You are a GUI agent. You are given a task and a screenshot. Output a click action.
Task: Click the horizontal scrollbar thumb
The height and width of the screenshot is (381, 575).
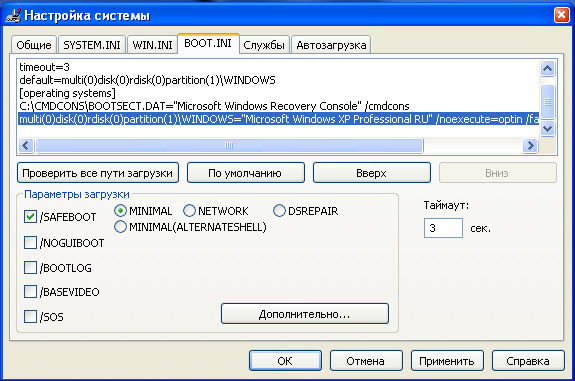pos(229,146)
